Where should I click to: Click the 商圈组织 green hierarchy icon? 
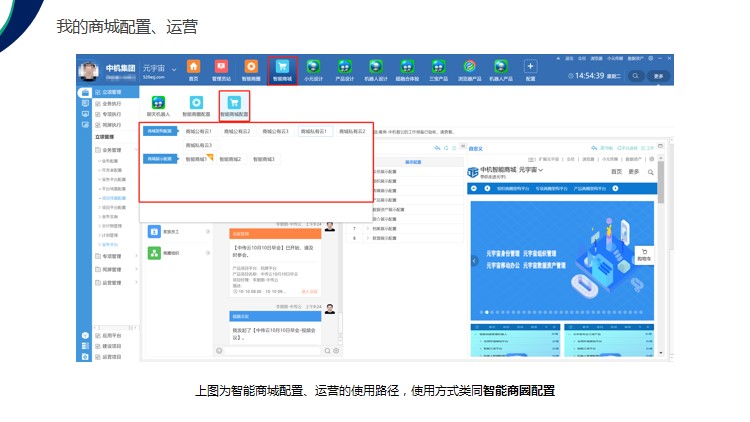[x=154, y=253]
